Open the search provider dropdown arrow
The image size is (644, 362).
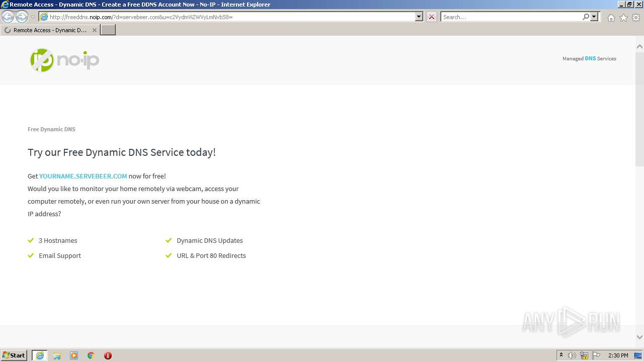[x=594, y=17]
